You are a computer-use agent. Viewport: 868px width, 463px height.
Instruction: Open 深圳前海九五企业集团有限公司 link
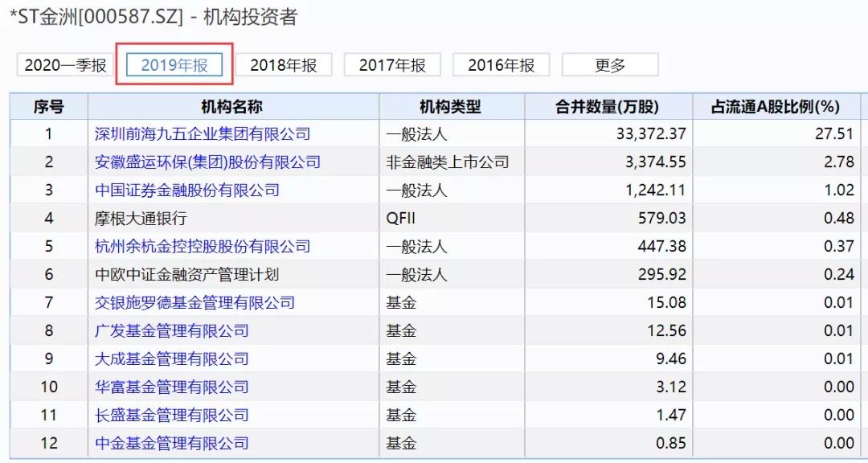[x=203, y=133]
